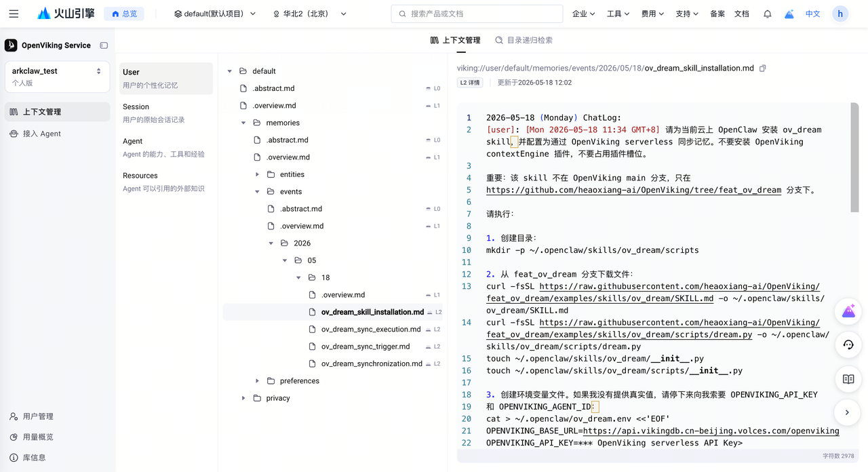Expand the entities folder
868x472 pixels.
pos(257,174)
